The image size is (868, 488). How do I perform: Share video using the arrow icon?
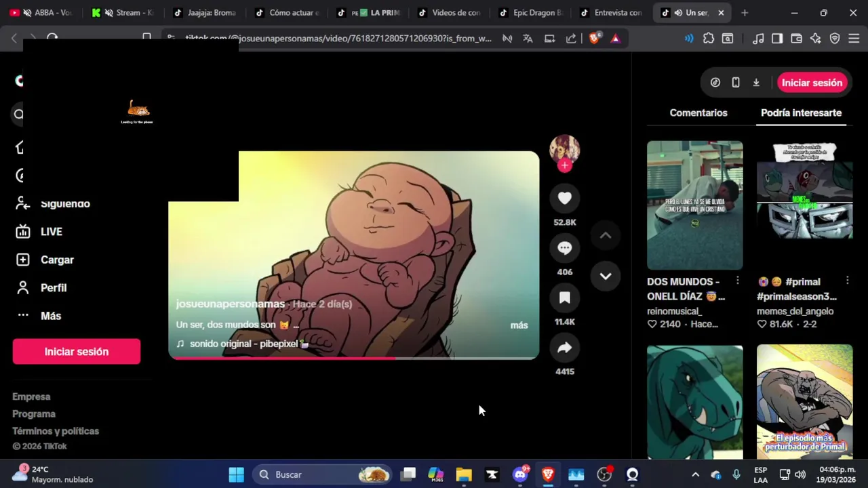[564, 348]
